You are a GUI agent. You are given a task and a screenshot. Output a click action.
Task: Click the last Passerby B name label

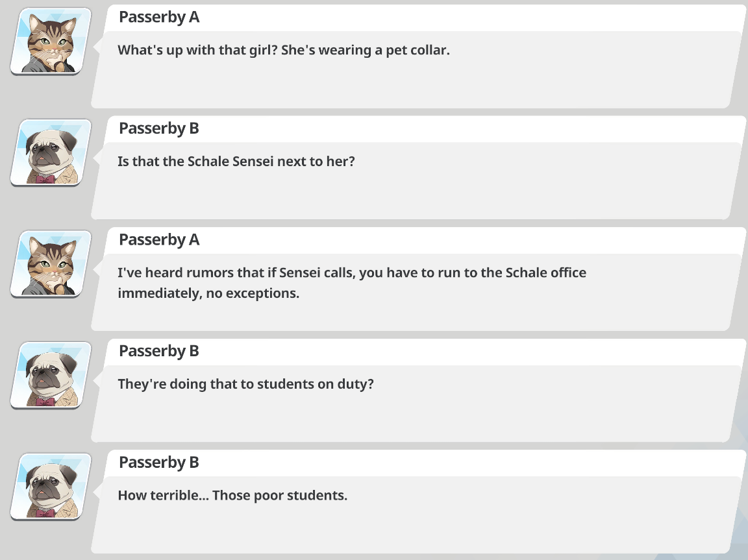pos(159,463)
